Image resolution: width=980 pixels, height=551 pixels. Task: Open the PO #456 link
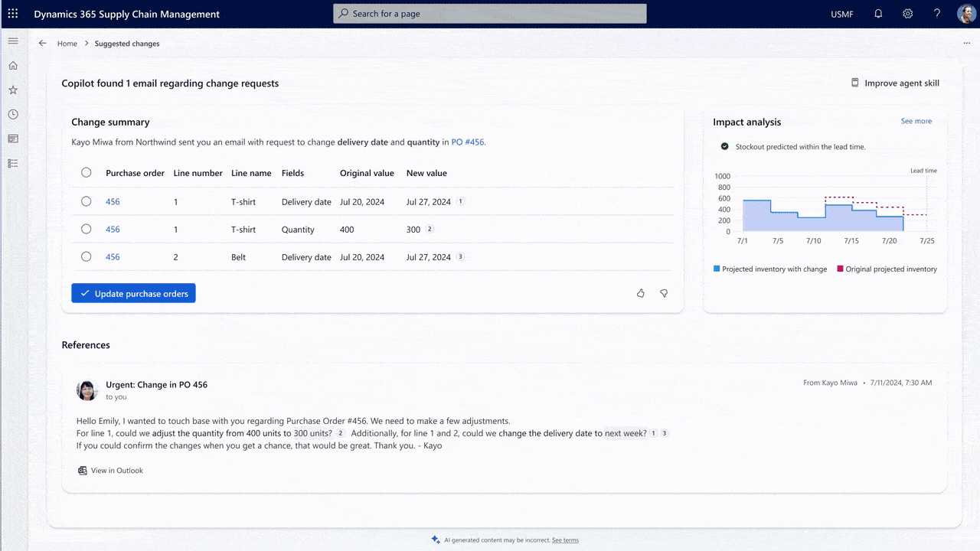[x=467, y=142]
